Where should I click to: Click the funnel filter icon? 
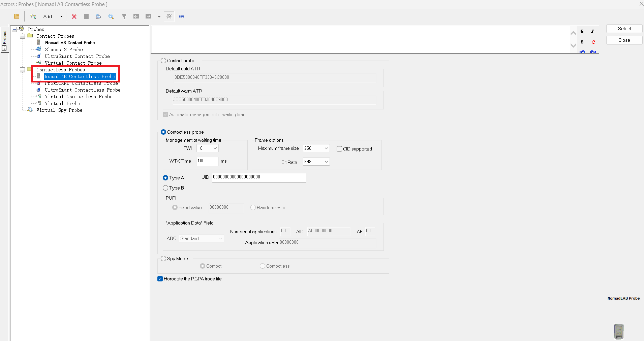point(124,16)
